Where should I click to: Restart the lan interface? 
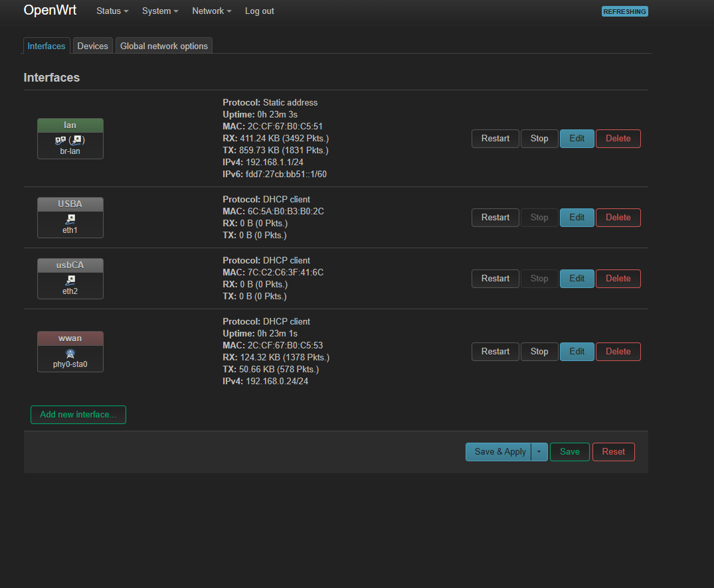(495, 139)
